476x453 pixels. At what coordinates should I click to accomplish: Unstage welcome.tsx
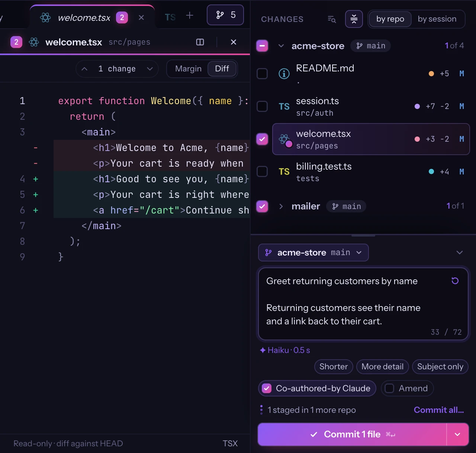[263, 139]
